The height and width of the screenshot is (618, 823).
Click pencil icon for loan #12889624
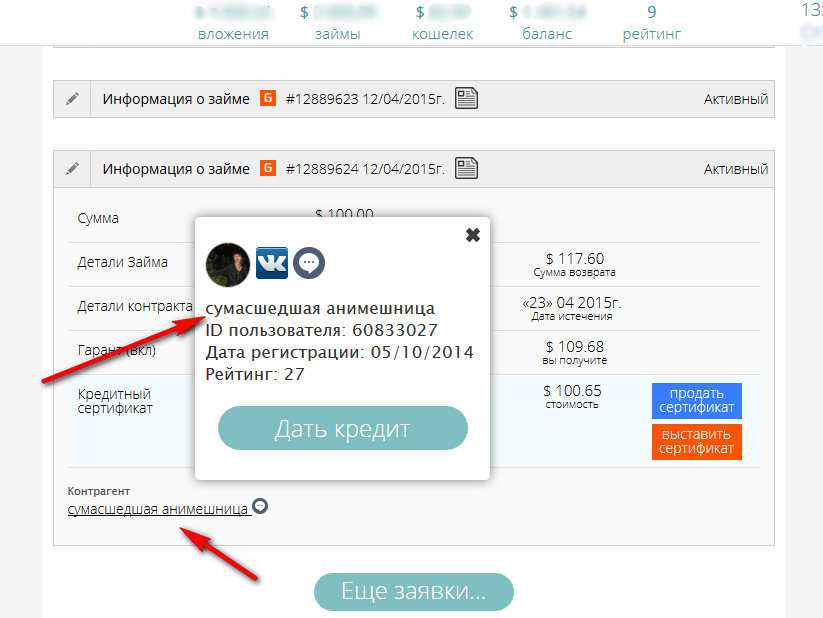coord(72,169)
